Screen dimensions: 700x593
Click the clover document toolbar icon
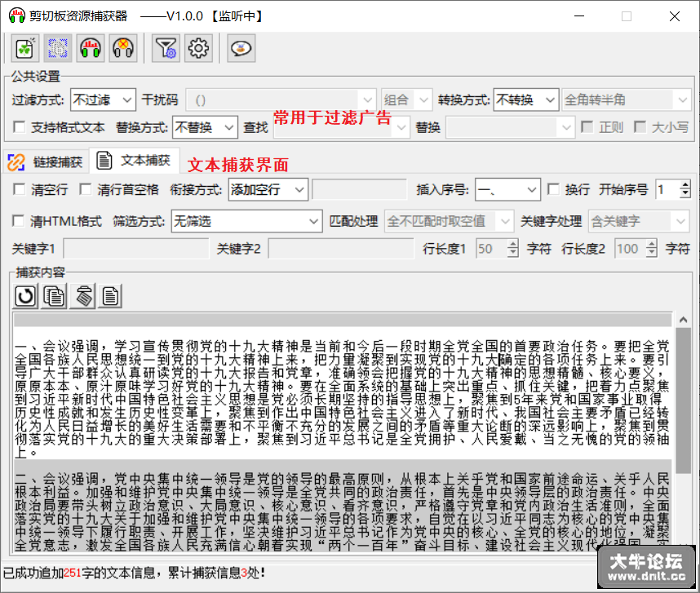(x=25, y=48)
